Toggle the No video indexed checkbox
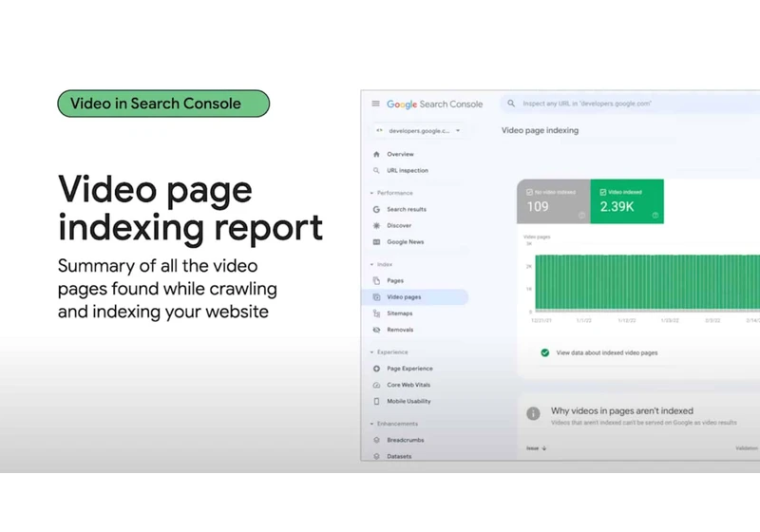760x532 pixels. coord(529,192)
